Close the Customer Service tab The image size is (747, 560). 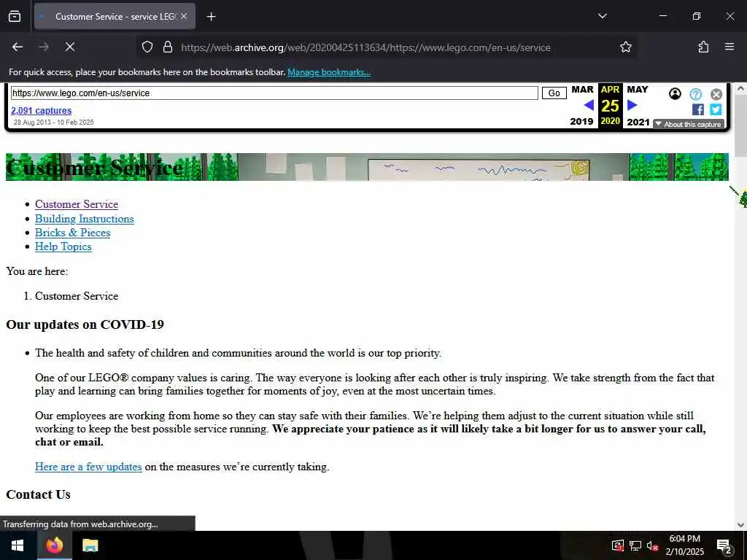tap(184, 16)
